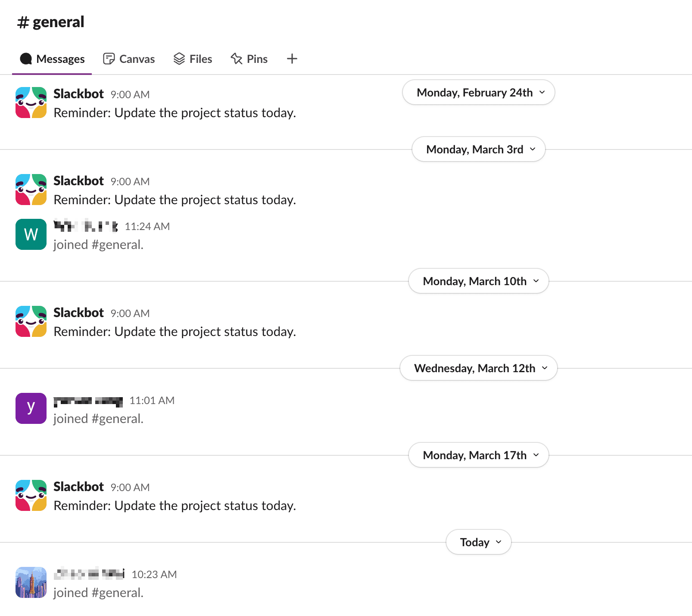Open the Monday, March 10th date dropdown
This screenshot has width=692, height=616.
pos(478,281)
